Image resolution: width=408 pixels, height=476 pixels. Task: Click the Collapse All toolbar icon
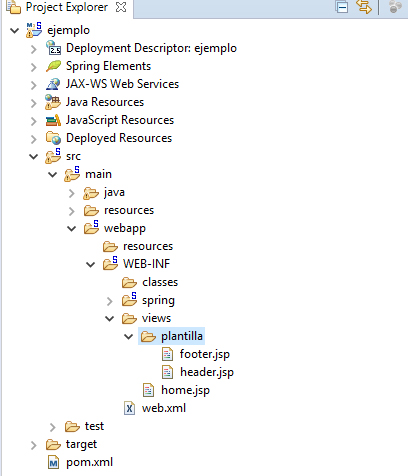coord(342,7)
